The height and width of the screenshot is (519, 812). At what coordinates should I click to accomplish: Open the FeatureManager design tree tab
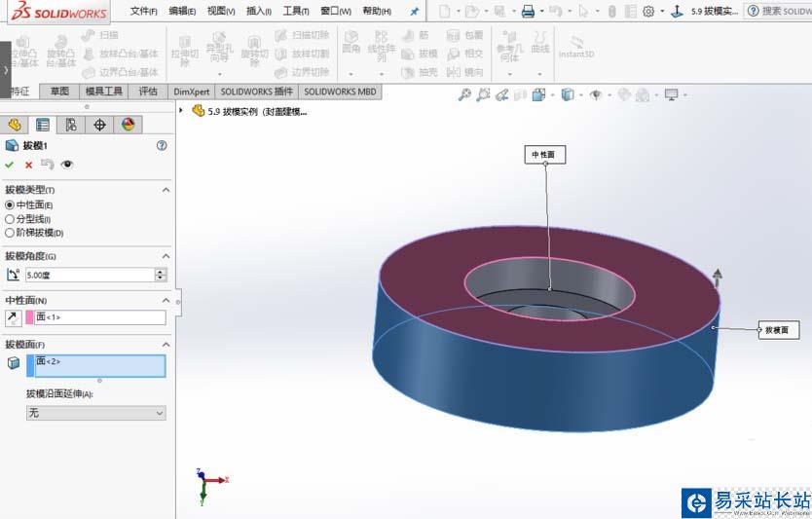[x=15, y=125]
